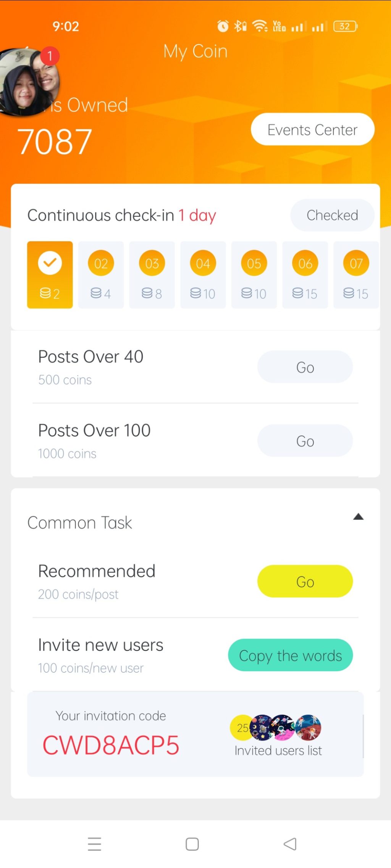Open the Invited users list
391x868 pixels.
[x=278, y=750]
